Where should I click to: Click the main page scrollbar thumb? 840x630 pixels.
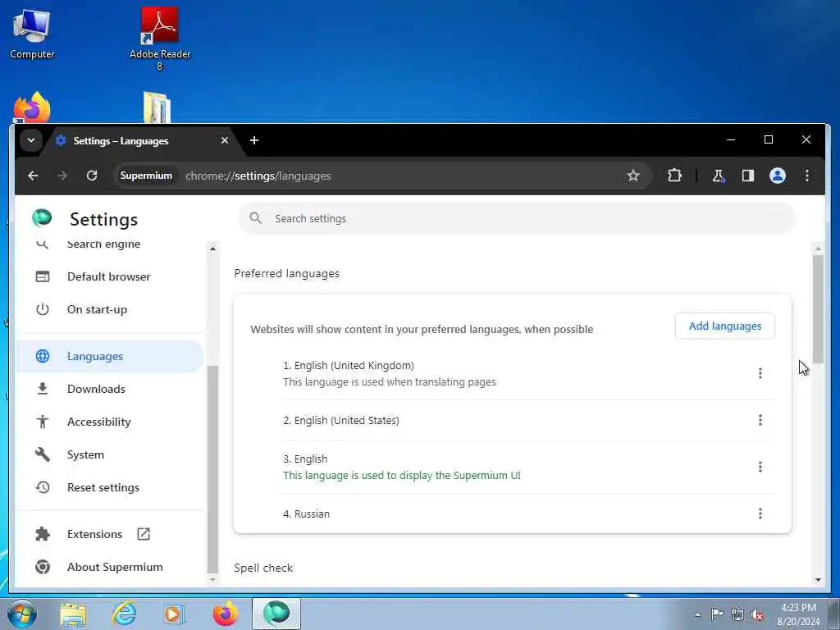[818, 309]
